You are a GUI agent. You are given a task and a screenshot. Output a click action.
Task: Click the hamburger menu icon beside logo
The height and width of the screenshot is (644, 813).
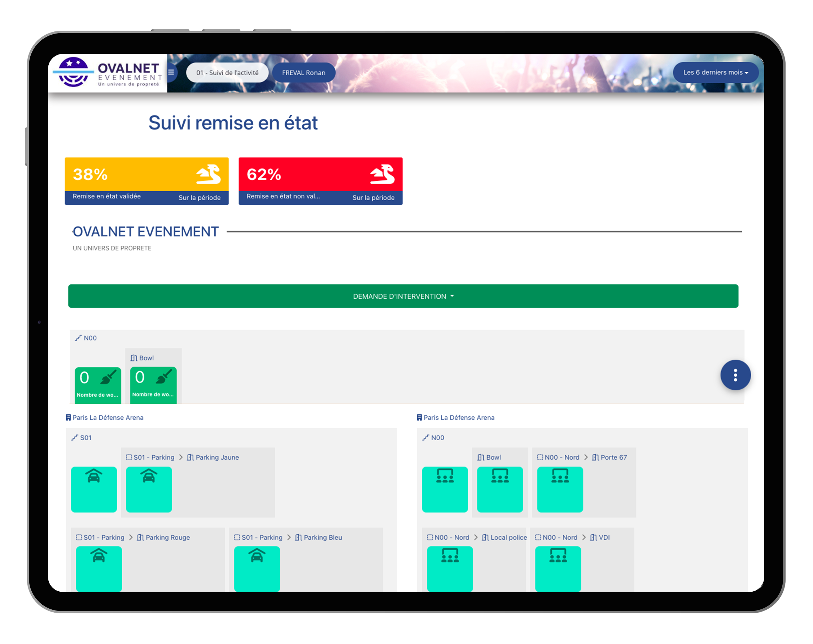(171, 73)
